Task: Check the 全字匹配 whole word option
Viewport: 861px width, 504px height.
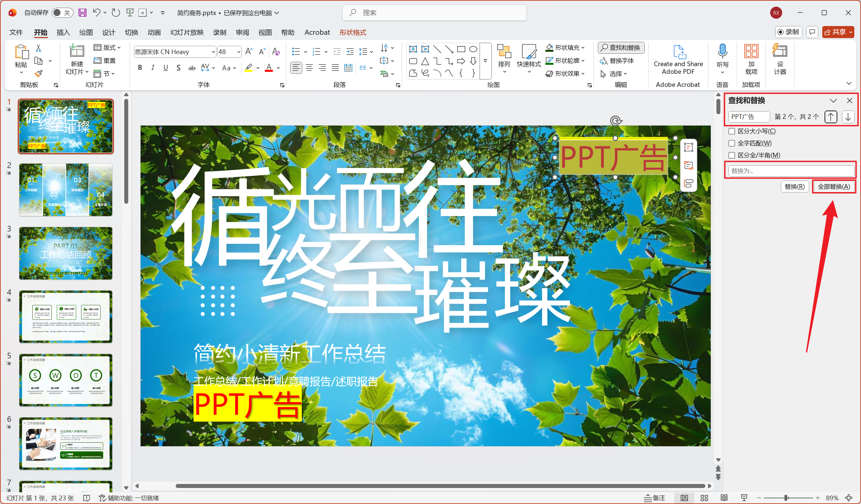Action: pyautogui.click(x=731, y=143)
